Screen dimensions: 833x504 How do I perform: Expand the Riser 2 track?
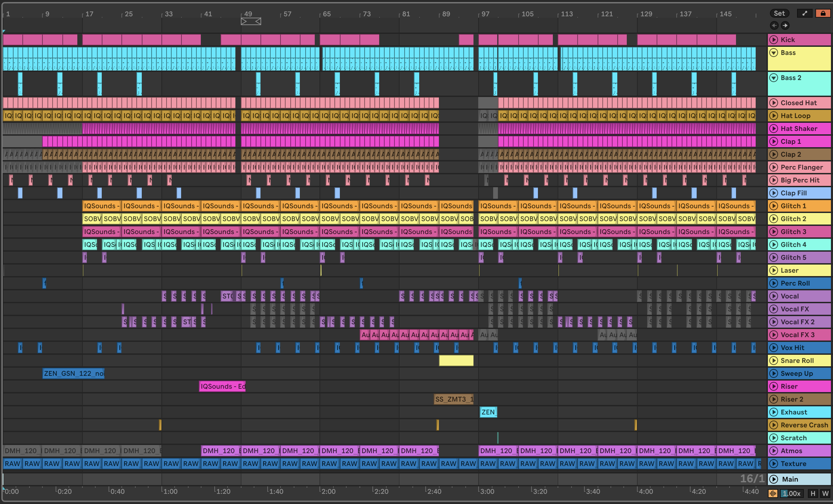coord(774,399)
